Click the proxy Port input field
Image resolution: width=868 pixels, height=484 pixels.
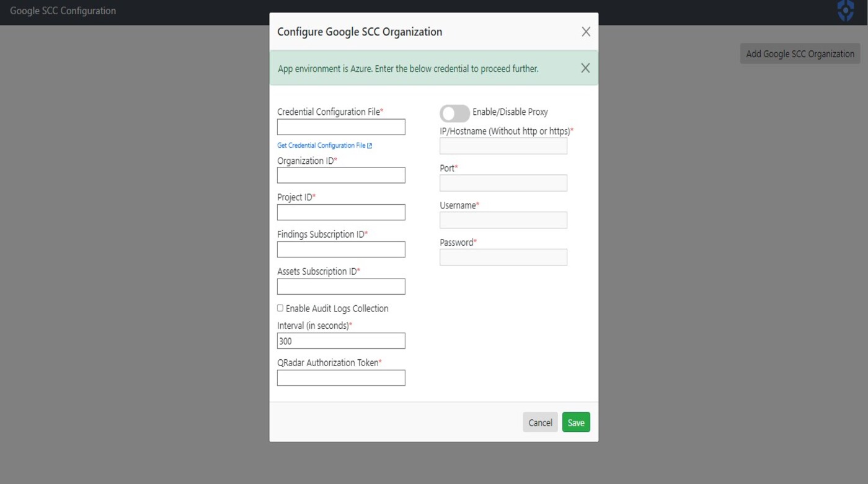tap(503, 183)
